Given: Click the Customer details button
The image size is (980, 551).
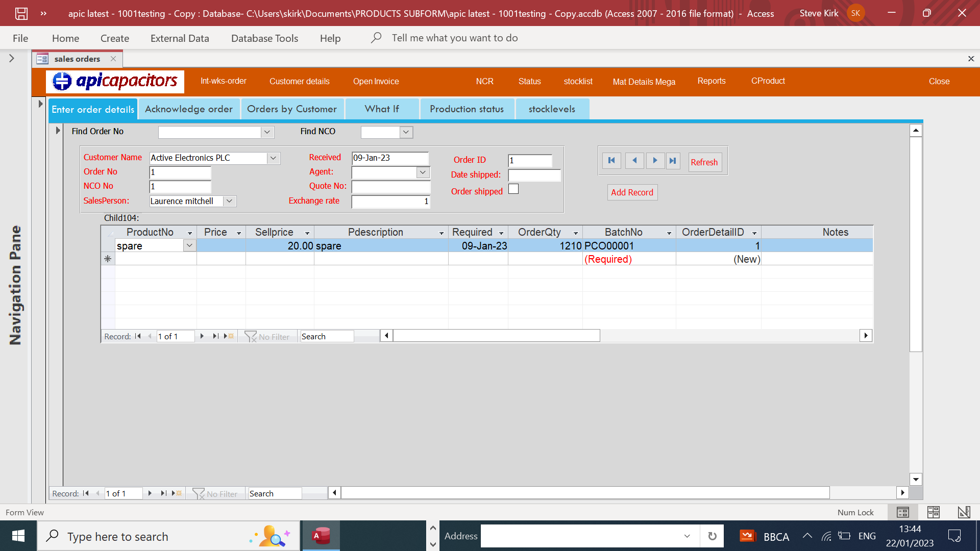Looking at the screenshot, I should (x=300, y=81).
